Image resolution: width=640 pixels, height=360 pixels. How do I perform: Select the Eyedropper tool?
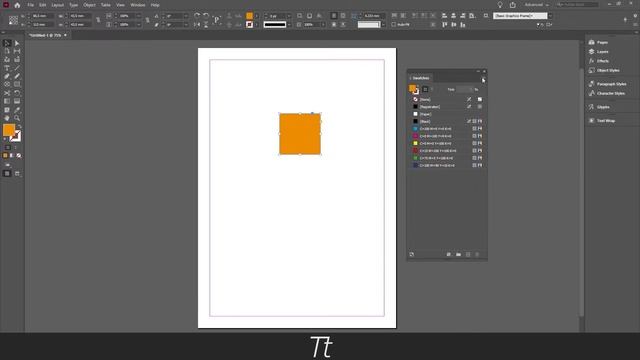17,110
